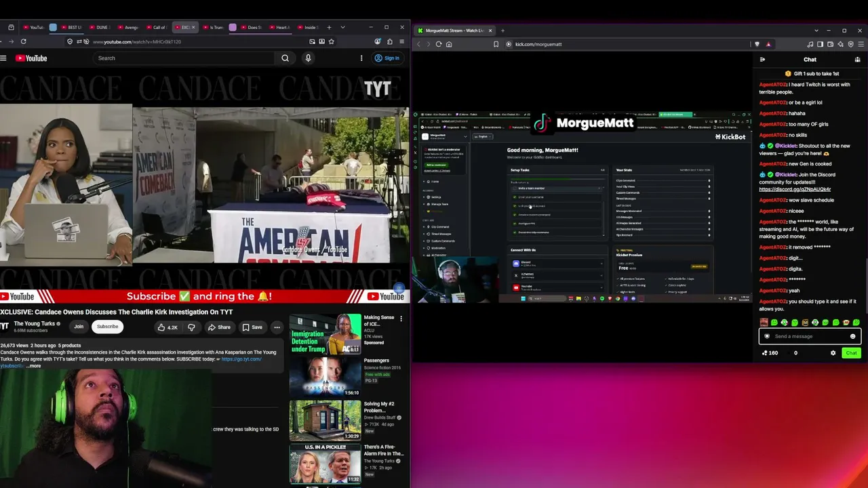868x488 pixels.
Task: Start YouTube voice search with the microphone
Action: [308, 58]
